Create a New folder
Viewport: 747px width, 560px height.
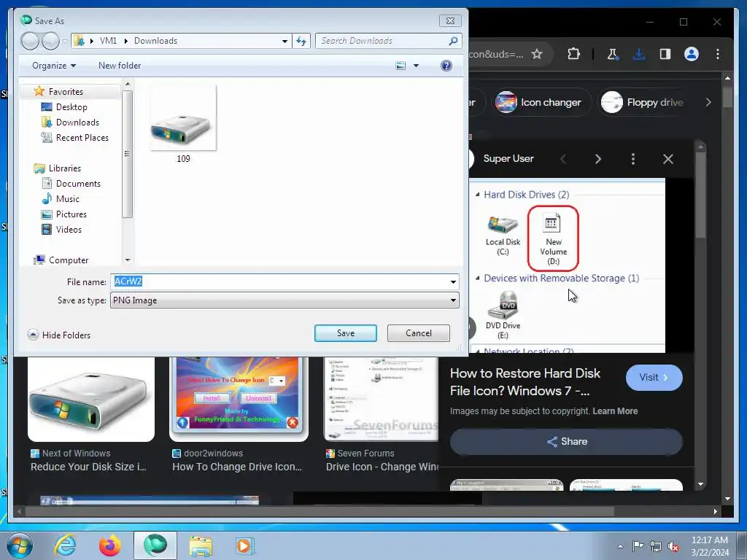(120, 66)
